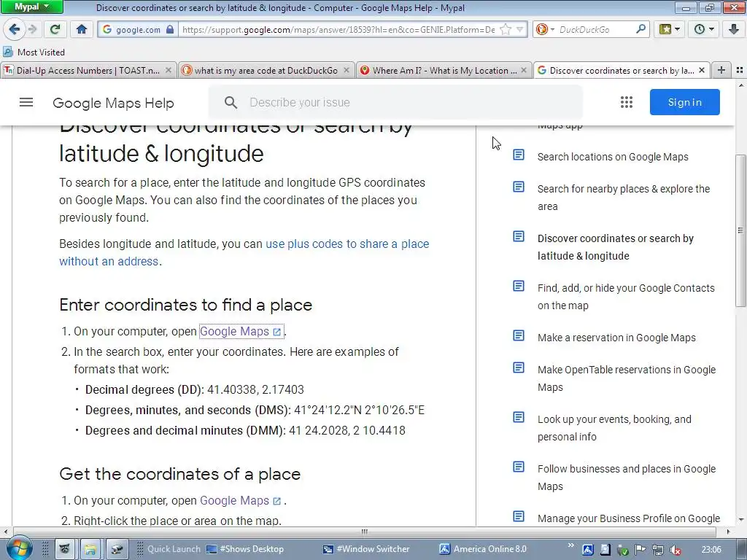Open the Action Center flag tray icon

(640, 550)
